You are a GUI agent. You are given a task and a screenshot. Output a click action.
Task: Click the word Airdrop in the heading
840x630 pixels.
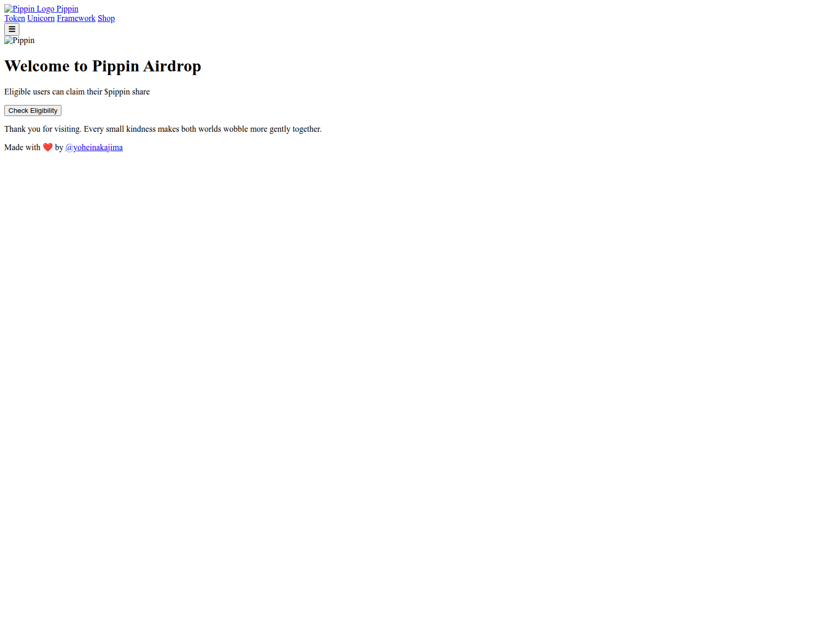point(172,66)
